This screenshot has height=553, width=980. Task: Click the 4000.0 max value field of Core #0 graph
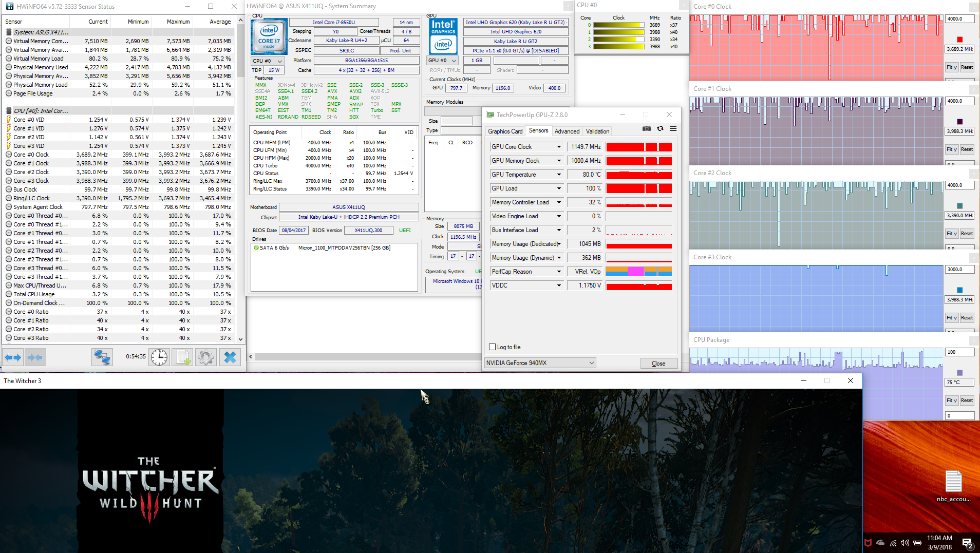(x=959, y=19)
